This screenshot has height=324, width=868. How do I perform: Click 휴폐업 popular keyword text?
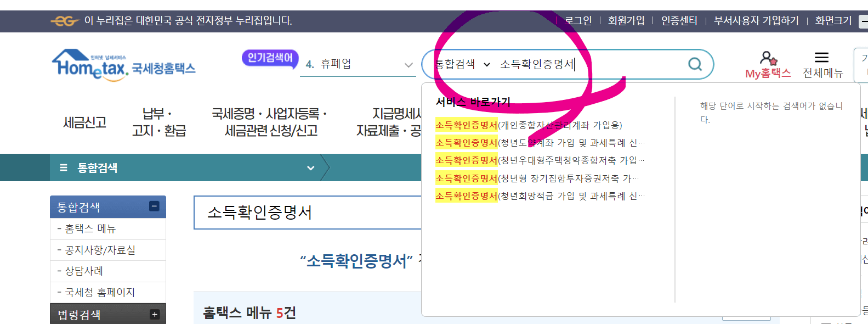(336, 64)
